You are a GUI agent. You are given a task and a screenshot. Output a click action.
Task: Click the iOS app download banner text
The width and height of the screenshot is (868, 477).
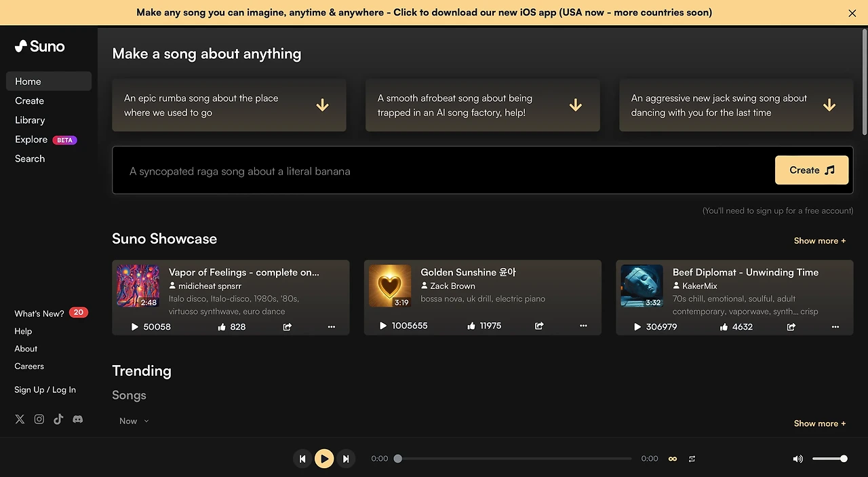(x=424, y=12)
